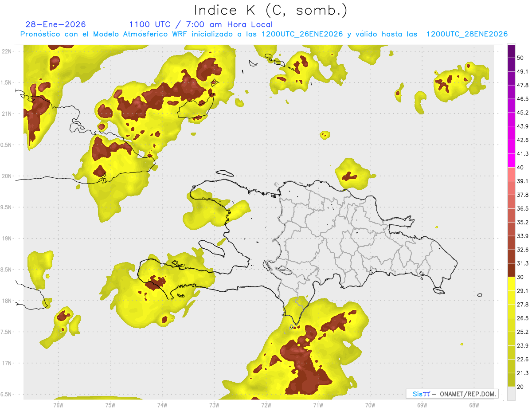Click legend value "30"
Screen dimensions: 532x411
(x=521, y=277)
